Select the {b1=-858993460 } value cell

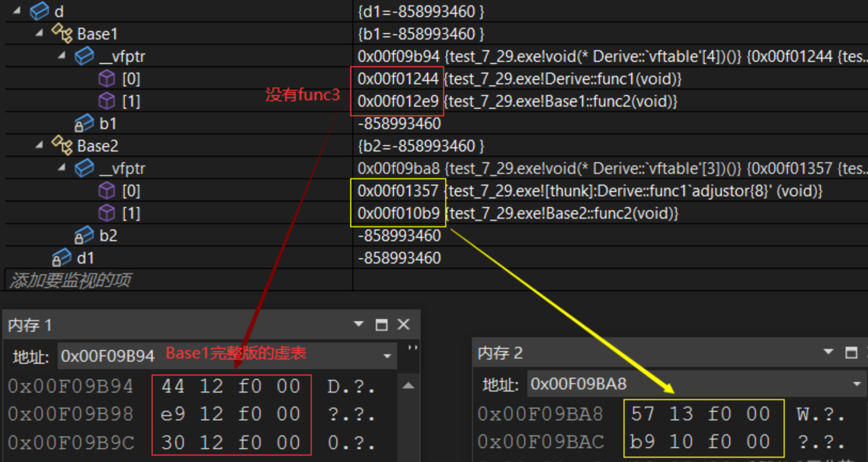[x=421, y=34]
